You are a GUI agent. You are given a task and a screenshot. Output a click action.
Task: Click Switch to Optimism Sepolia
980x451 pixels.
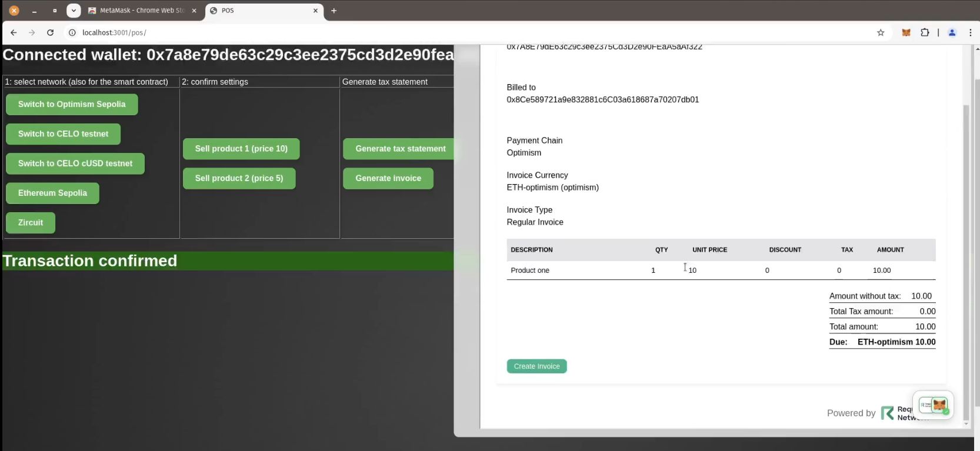pyautogui.click(x=72, y=104)
